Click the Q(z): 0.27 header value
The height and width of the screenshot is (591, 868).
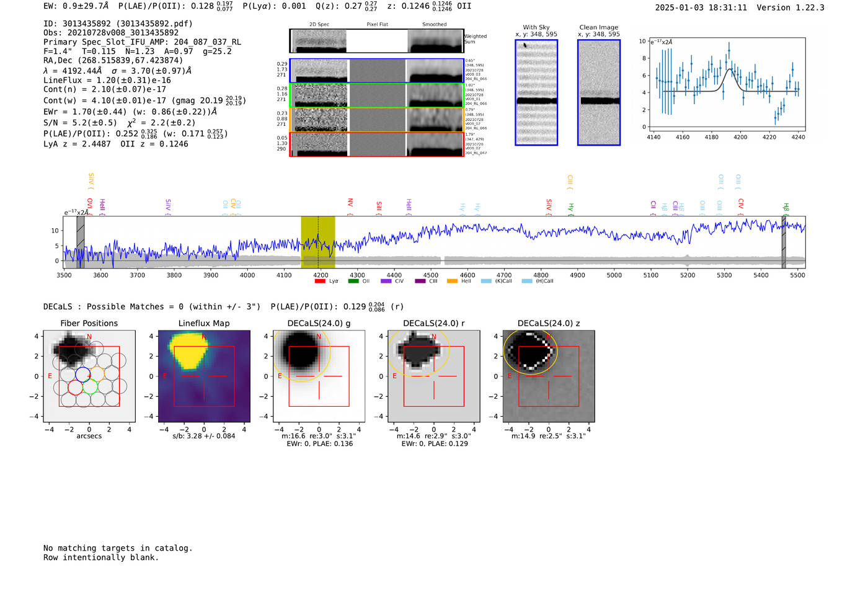[347, 6]
